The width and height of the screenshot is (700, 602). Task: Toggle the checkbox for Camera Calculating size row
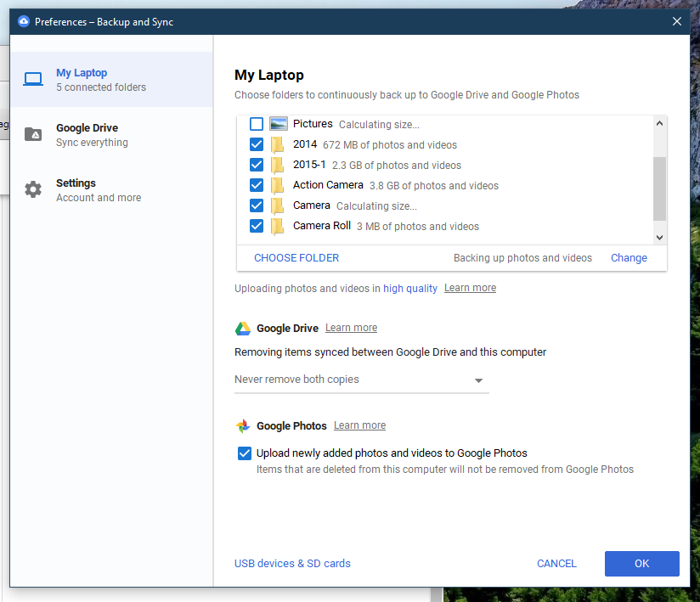pyautogui.click(x=257, y=205)
